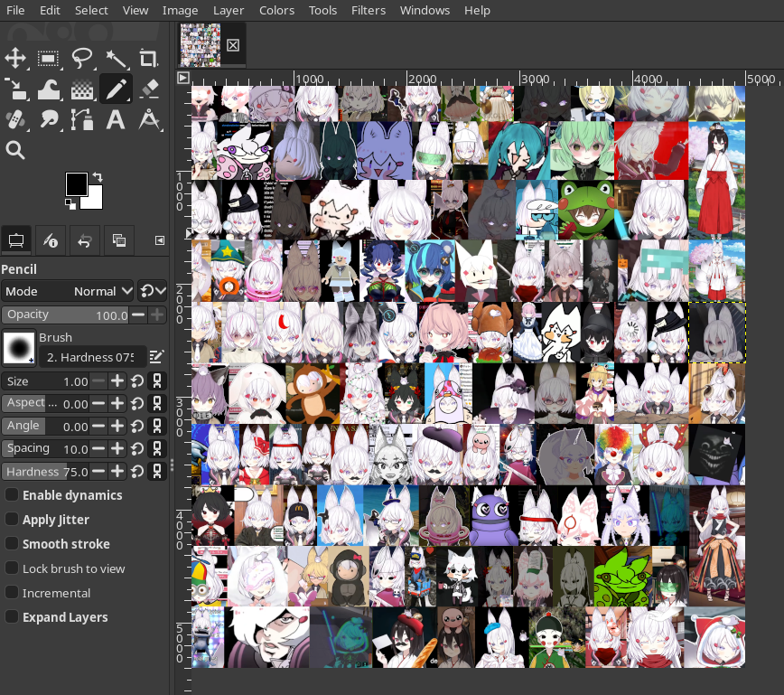This screenshot has width=784, height=695.
Task: Open the File menu
Action: 15,10
